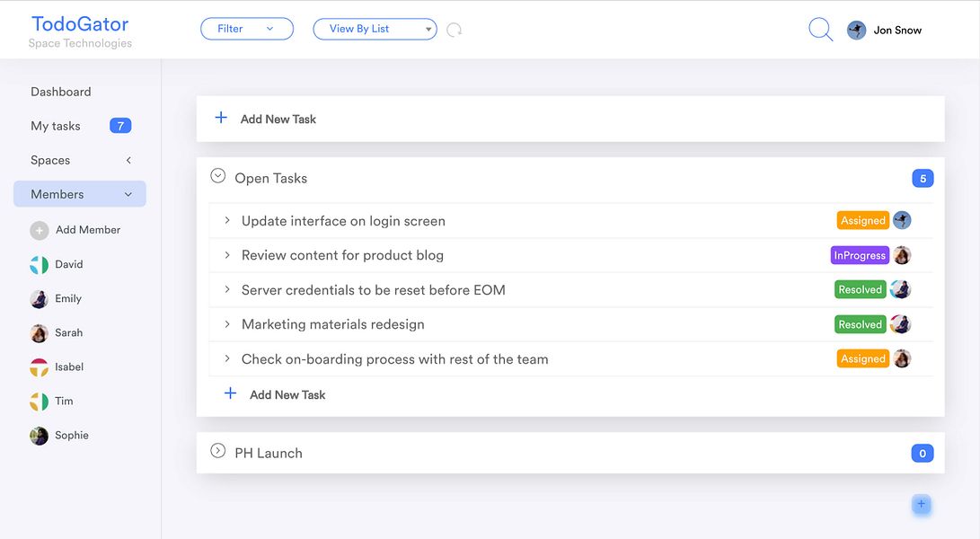The image size is (980, 539).
Task: Click task title Update interface on login screen
Action: (x=343, y=221)
